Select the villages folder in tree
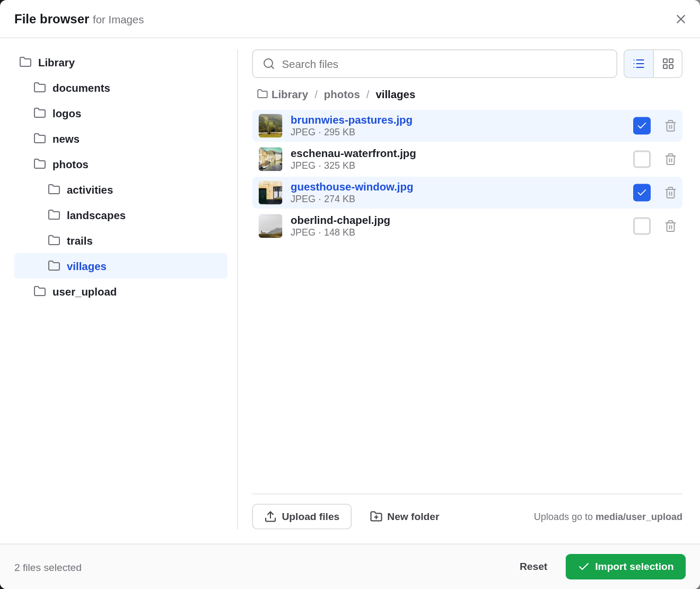 tap(121, 266)
